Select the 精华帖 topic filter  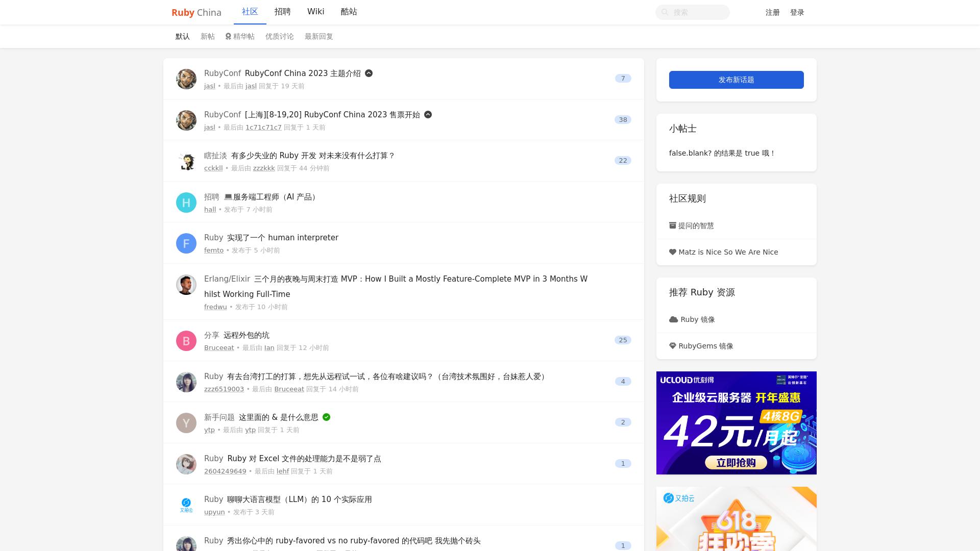pos(240,36)
